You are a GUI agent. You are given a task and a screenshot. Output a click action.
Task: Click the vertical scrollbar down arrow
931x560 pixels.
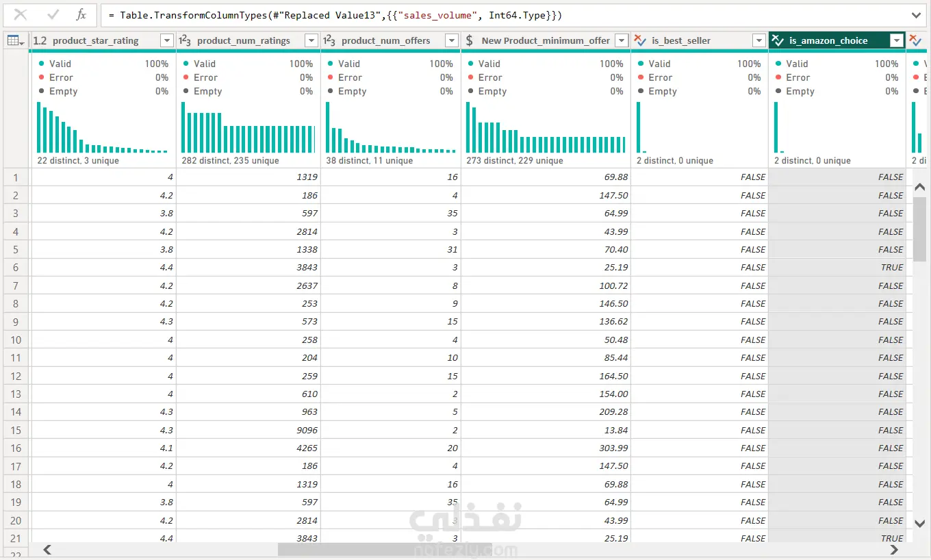pyautogui.click(x=920, y=524)
